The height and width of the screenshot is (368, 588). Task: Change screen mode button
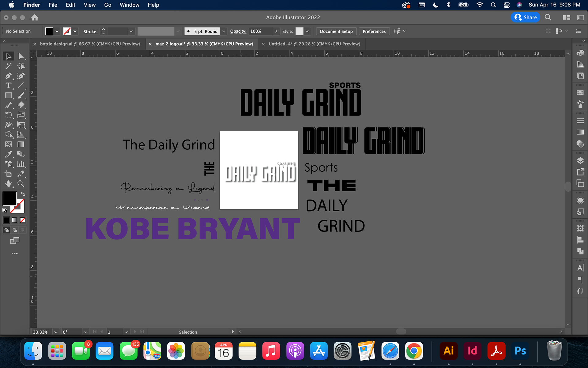click(14, 241)
